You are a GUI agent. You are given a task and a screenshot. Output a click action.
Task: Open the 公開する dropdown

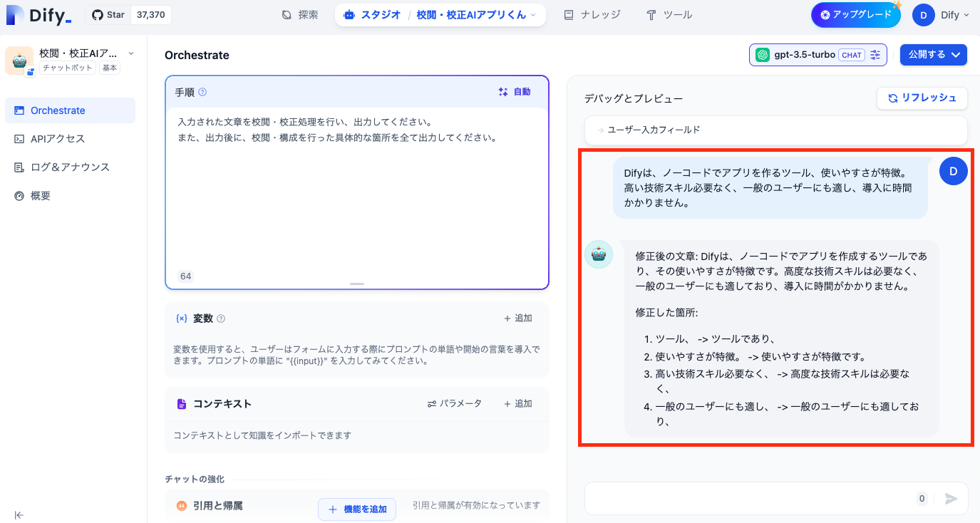(x=934, y=55)
